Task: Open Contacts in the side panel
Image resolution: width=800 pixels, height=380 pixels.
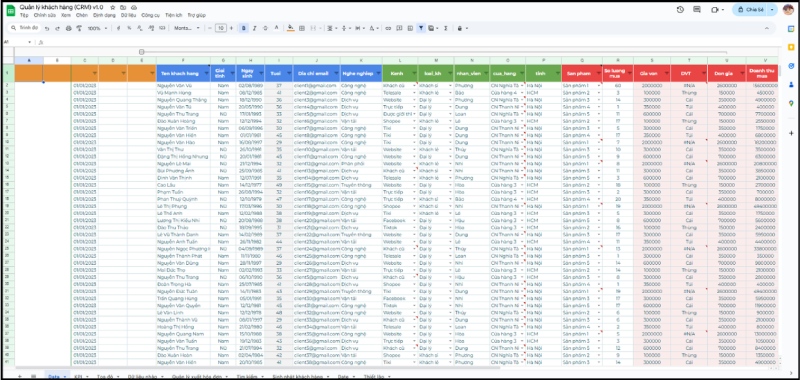Action: point(791,84)
